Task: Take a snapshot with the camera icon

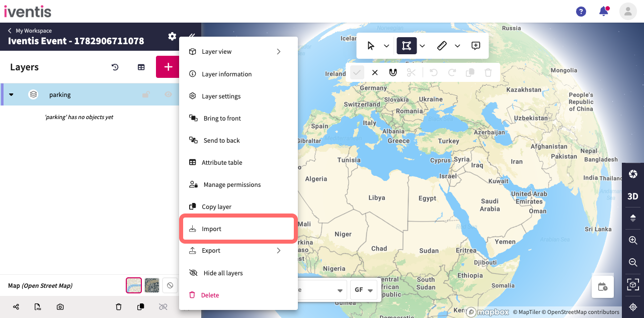Action: point(60,306)
